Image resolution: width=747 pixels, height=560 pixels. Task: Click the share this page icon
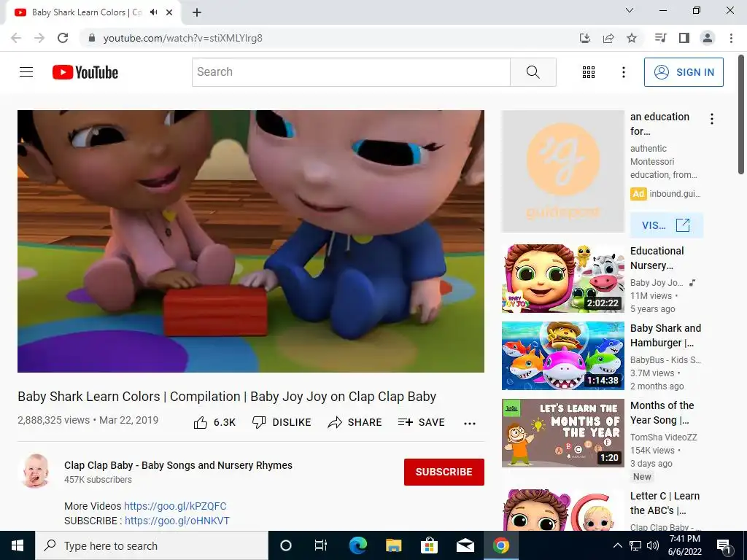608,38
